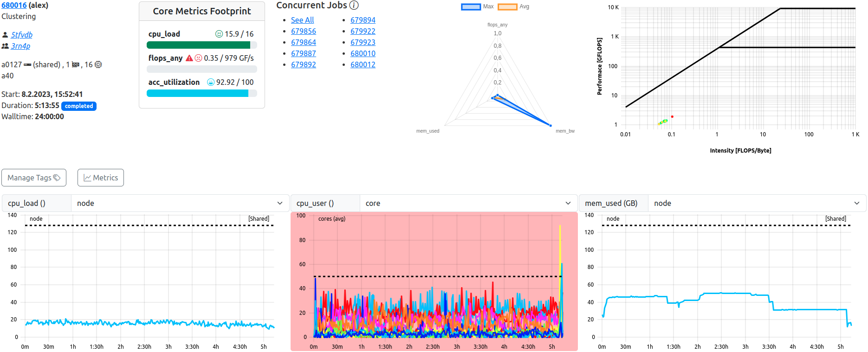Click the Concurrent Jobs heading
868x352 pixels.
click(x=311, y=5)
